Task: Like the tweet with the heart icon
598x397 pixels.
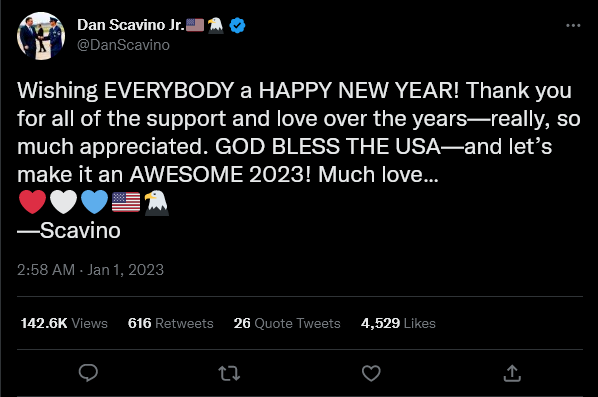Action: pyautogui.click(x=371, y=373)
